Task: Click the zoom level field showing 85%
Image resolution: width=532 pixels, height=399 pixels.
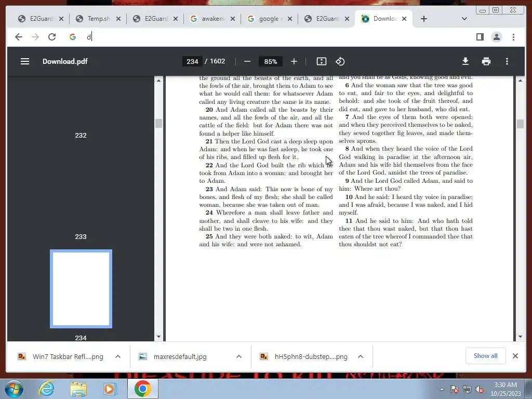Action: pos(270,61)
